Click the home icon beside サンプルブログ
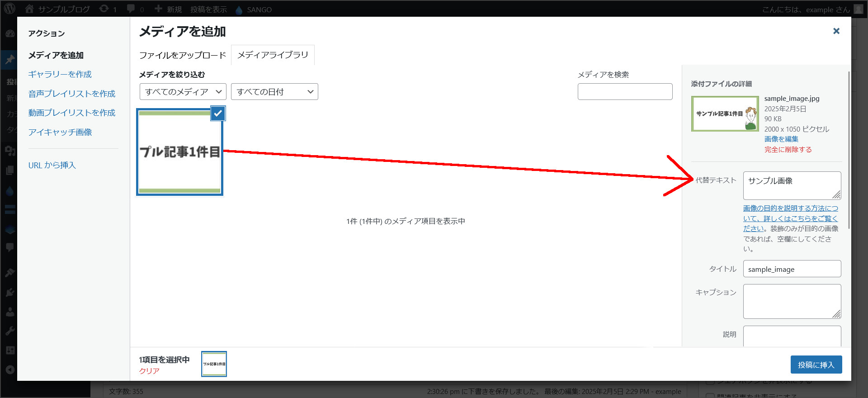Screen dimensions: 868x398 tap(29, 9)
